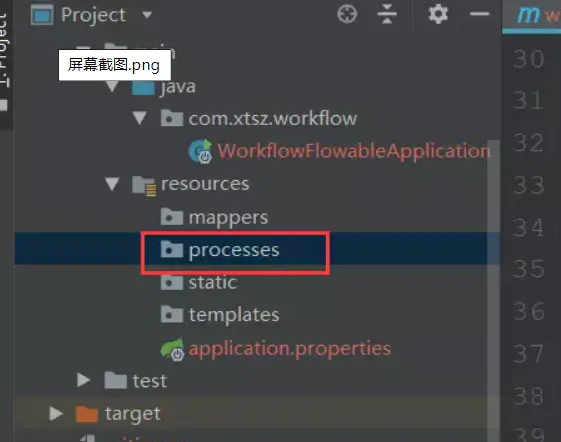The height and width of the screenshot is (442, 561).
Task: Select the orange target folder icon
Action: point(87,414)
